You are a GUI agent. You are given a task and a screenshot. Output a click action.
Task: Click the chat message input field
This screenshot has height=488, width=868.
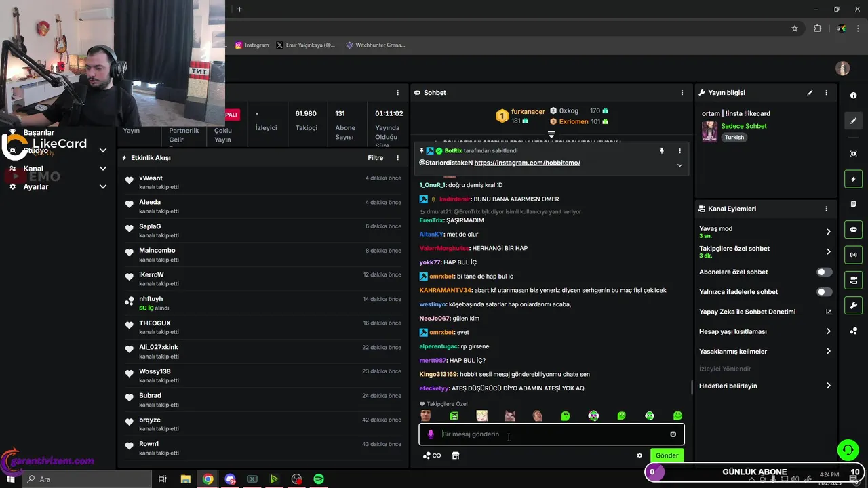(551, 434)
